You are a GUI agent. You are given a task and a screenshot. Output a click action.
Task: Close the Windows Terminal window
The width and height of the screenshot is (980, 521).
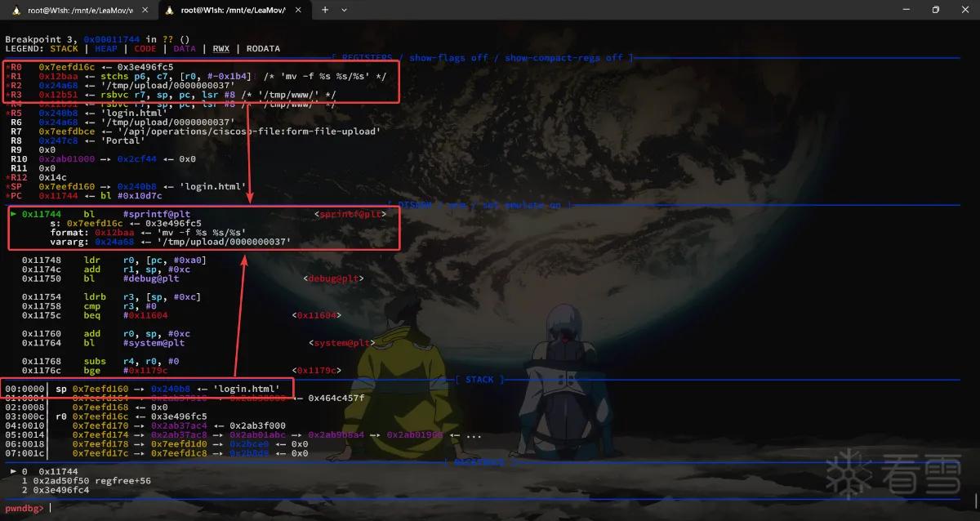(966, 10)
